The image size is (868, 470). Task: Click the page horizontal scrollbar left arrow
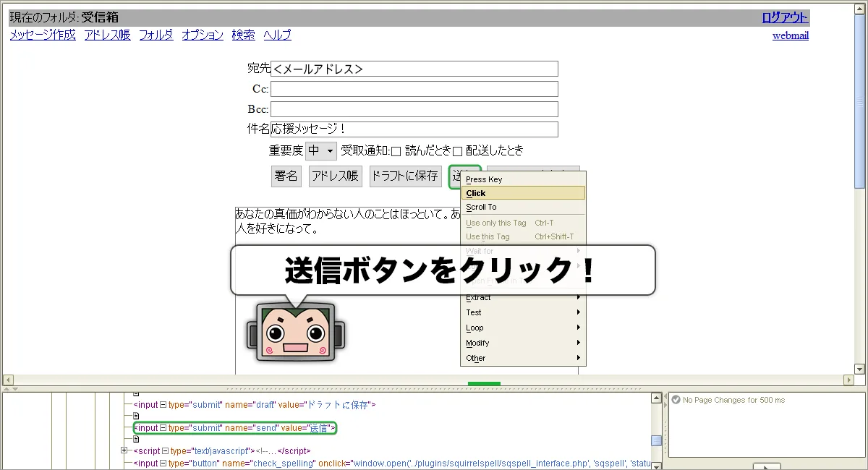9,380
